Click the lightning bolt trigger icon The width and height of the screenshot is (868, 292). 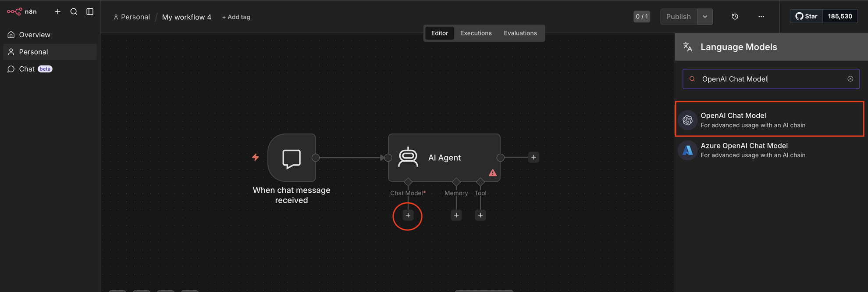256,157
